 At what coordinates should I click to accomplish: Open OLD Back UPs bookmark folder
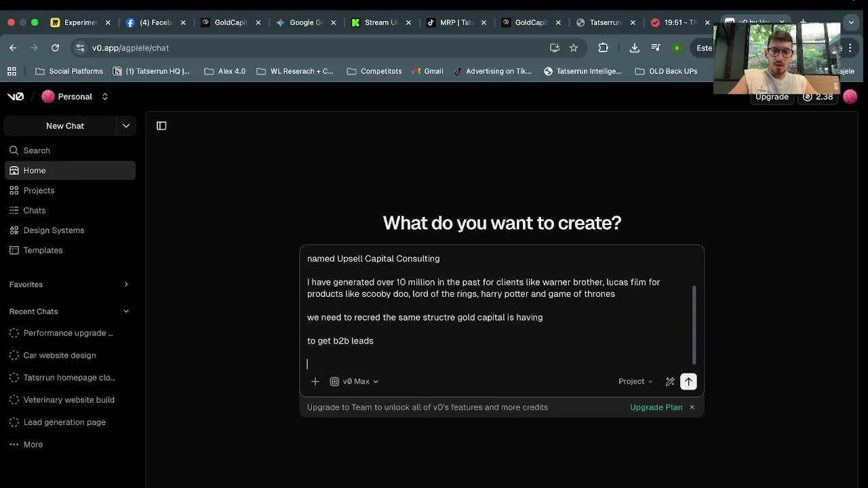coord(666,71)
